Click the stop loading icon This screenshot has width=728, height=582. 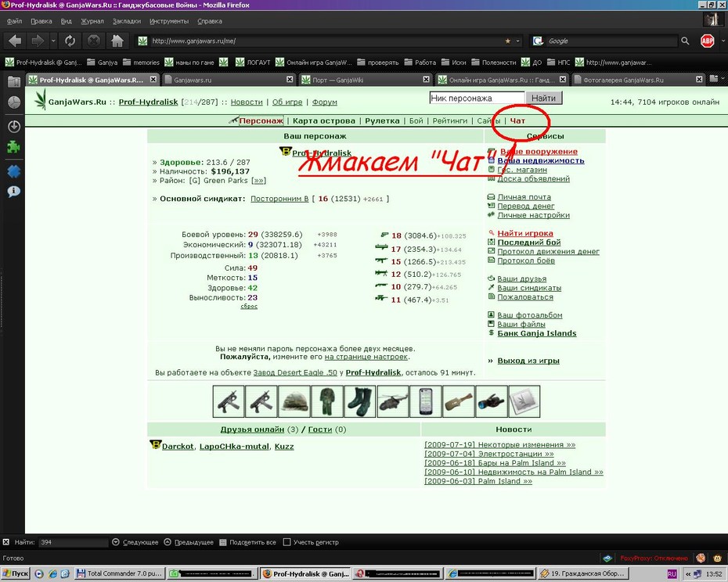click(94, 41)
